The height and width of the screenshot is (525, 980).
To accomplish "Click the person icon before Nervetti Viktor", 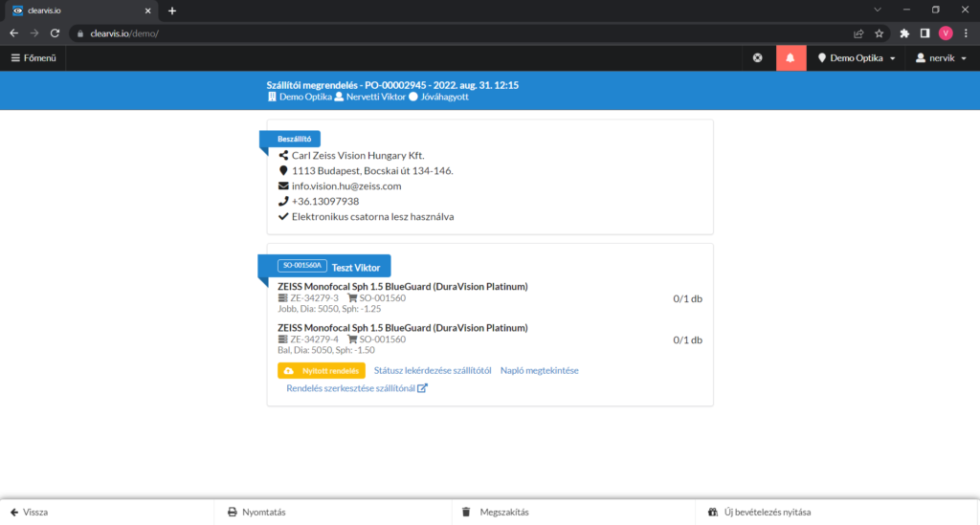I will pyautogui.click(x=339, y=97).
